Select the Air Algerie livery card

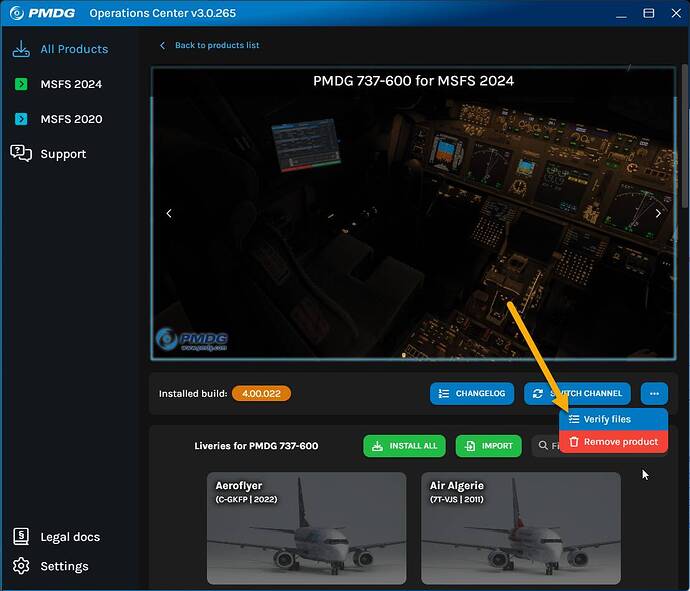point(521,528)
